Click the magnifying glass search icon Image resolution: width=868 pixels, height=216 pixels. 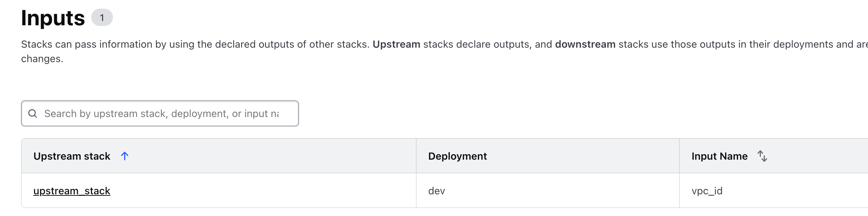(33, 113)
